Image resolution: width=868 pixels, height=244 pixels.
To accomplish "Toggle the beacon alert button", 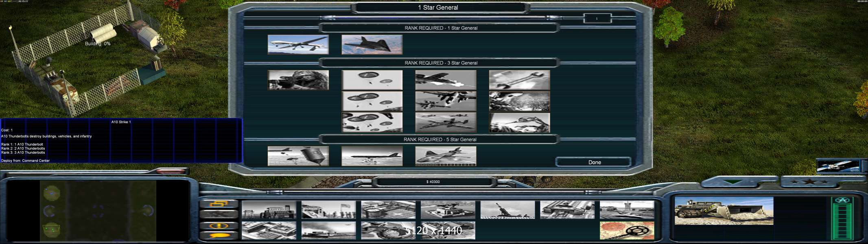I will pyautogui.click(x=219, y=225).
